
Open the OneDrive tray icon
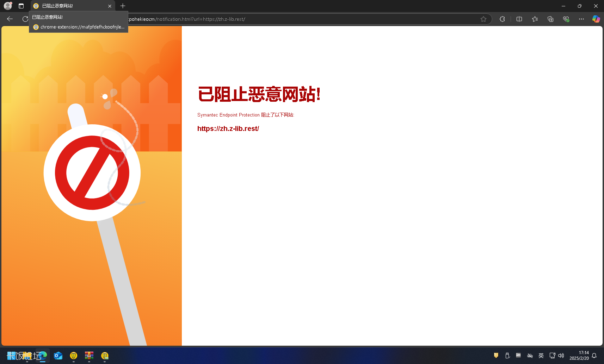(530, 356)
